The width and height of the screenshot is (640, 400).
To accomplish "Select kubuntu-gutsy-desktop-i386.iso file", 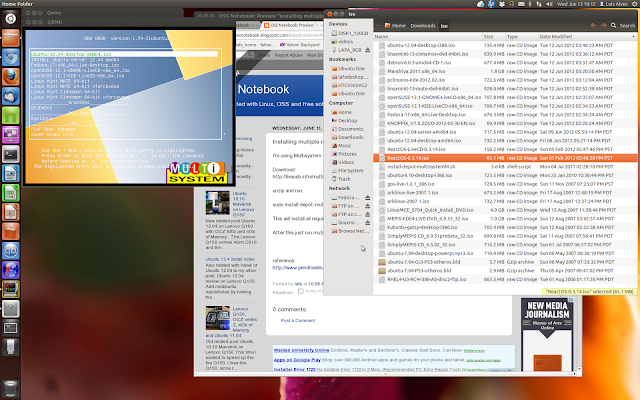I will pos(505,227).
